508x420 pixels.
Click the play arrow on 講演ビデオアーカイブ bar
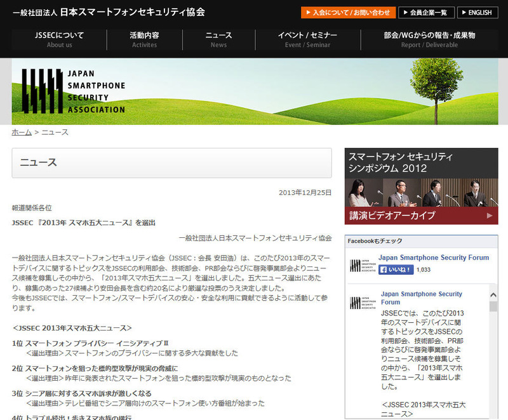490,216
